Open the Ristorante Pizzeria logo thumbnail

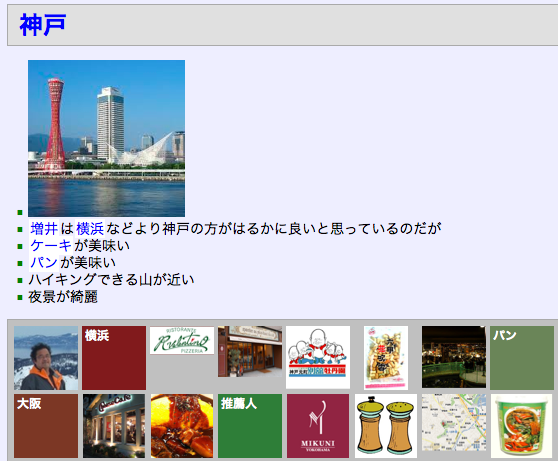click(182, 341)
